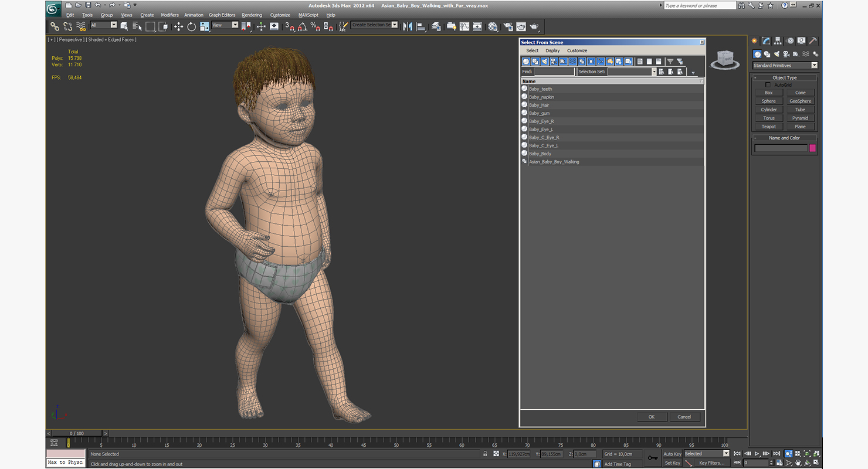
Task: Activate the Select and Move tool
Action: click(178, 26)
